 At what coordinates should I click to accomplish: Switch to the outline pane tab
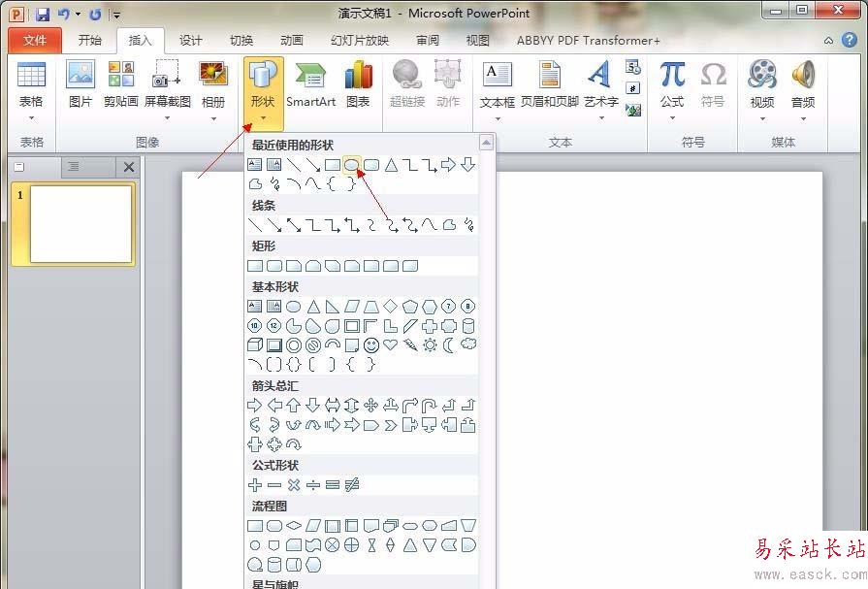point(74,166)
